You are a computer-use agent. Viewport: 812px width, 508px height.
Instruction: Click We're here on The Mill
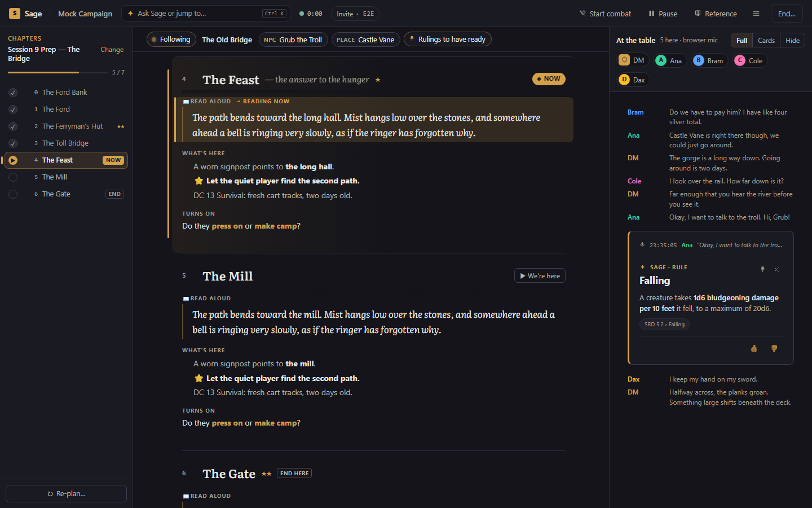540,275
